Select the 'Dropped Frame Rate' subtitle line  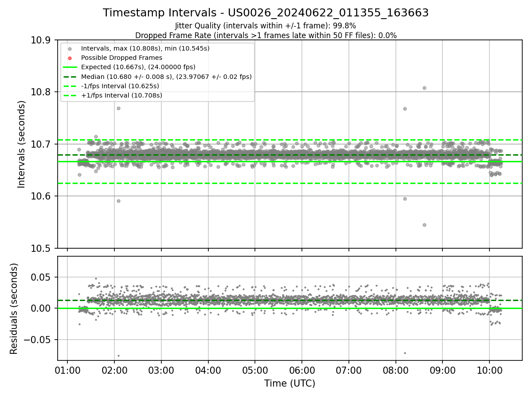(266, 35)
